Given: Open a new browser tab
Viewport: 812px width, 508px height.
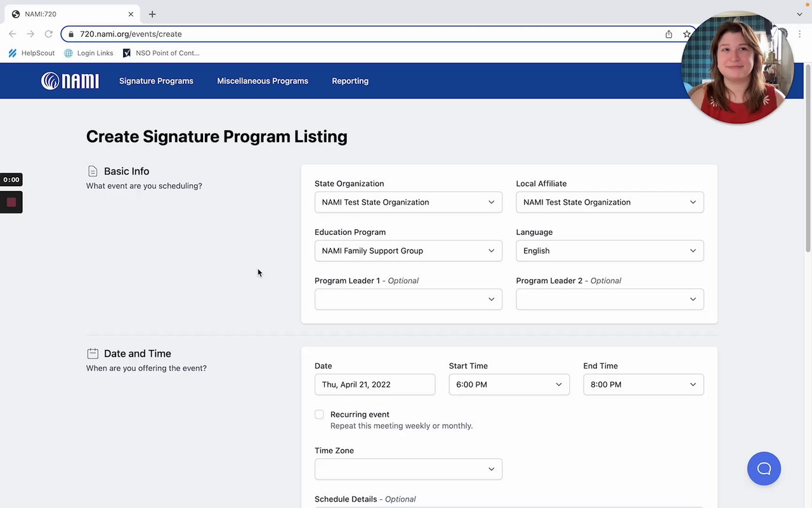Looking at the screenshot, I should click(x=152, y=14).
